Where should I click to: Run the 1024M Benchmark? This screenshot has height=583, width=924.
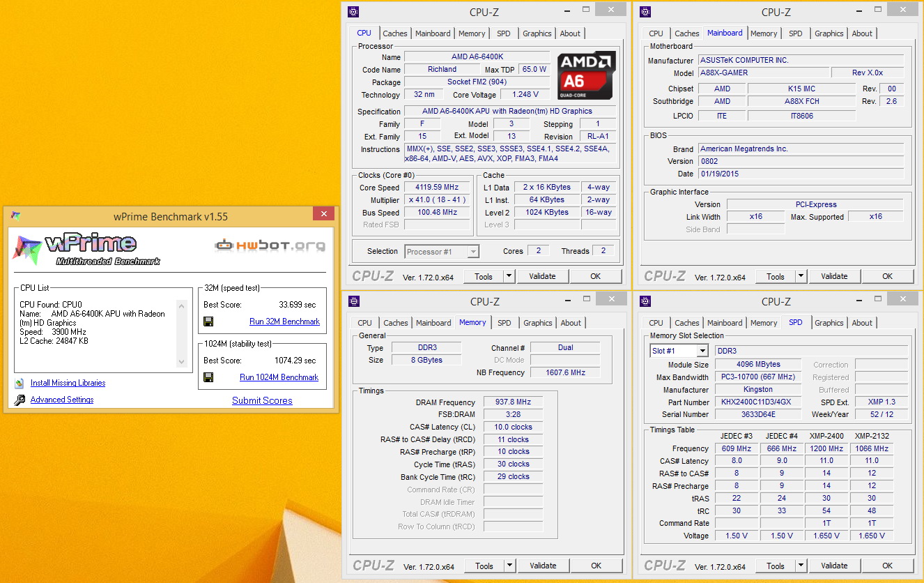[279, 377]
